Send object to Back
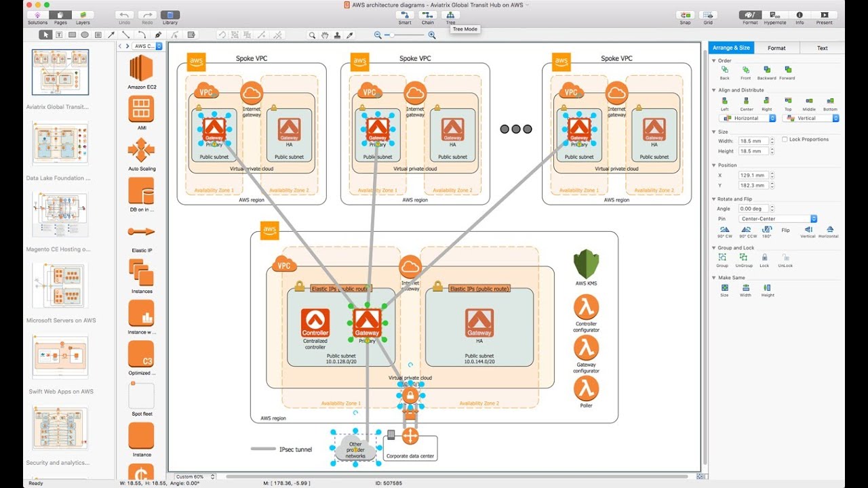The width and height of the screenshot is (868, 488). pos(725,73)
